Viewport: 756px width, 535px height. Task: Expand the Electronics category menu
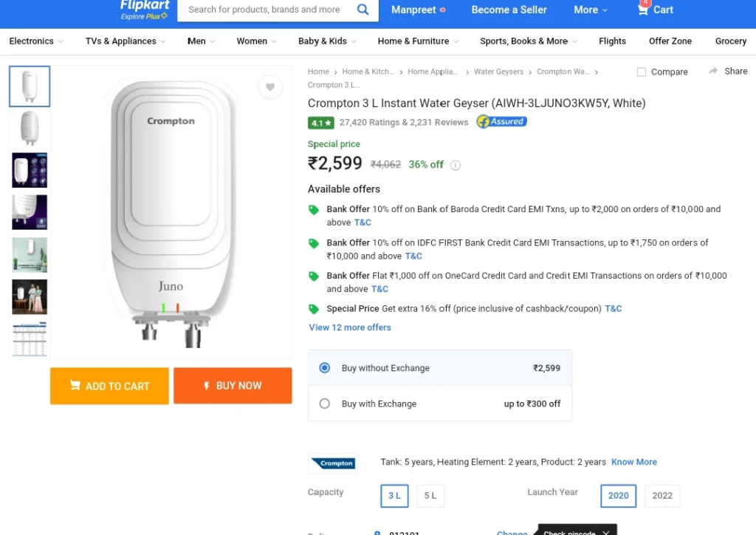36,41
